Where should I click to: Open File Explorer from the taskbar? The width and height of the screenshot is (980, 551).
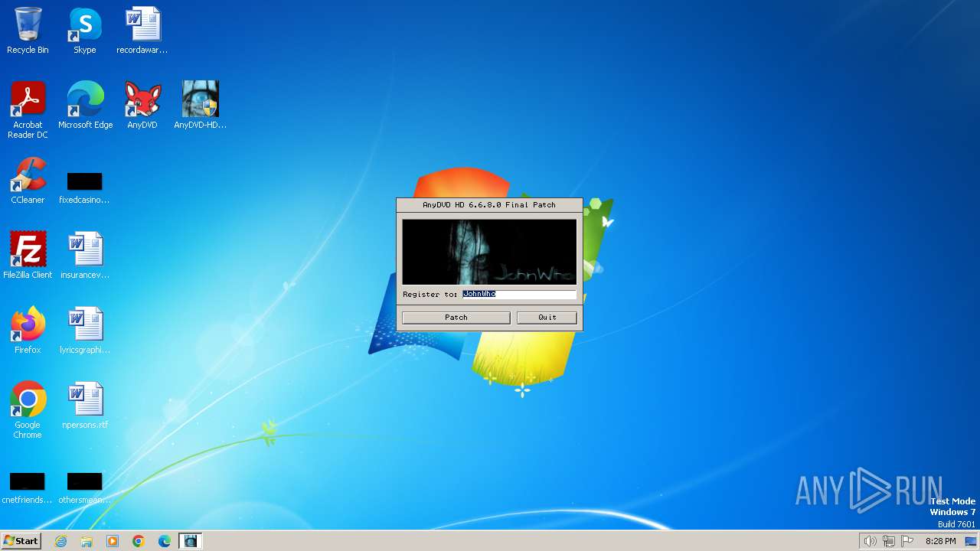(87, 541)
